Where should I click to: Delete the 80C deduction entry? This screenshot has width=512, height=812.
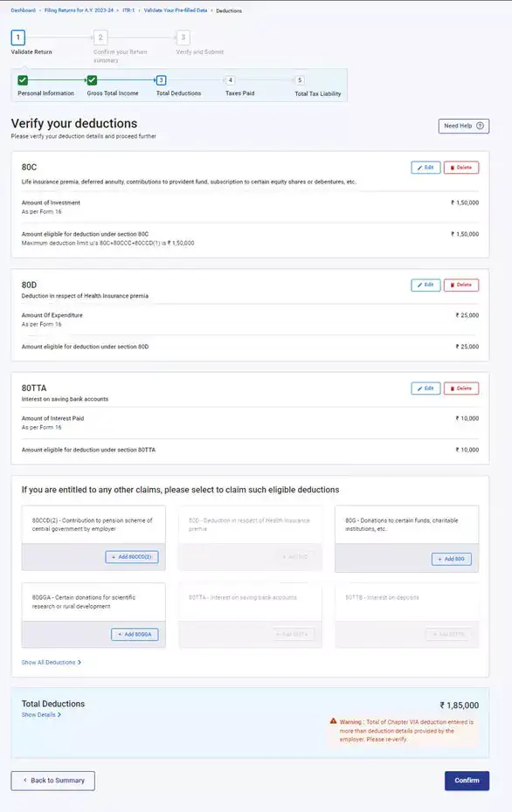coord(461,168)
